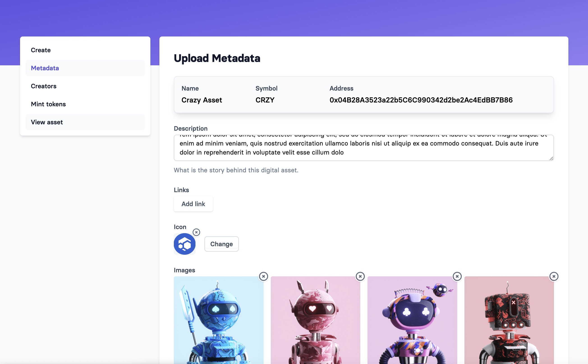Click Change to update asset icon
588x364 pixels.
[x=221, y=244]
